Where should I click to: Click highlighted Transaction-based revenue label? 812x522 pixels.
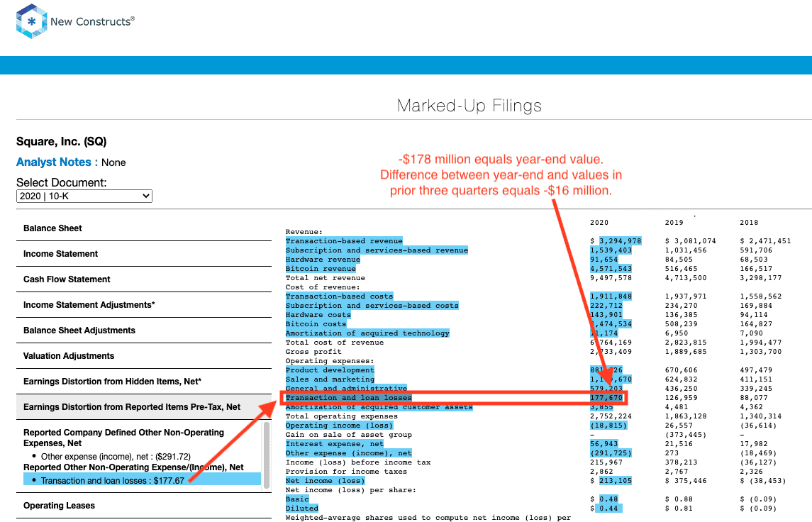pos(344,241)
